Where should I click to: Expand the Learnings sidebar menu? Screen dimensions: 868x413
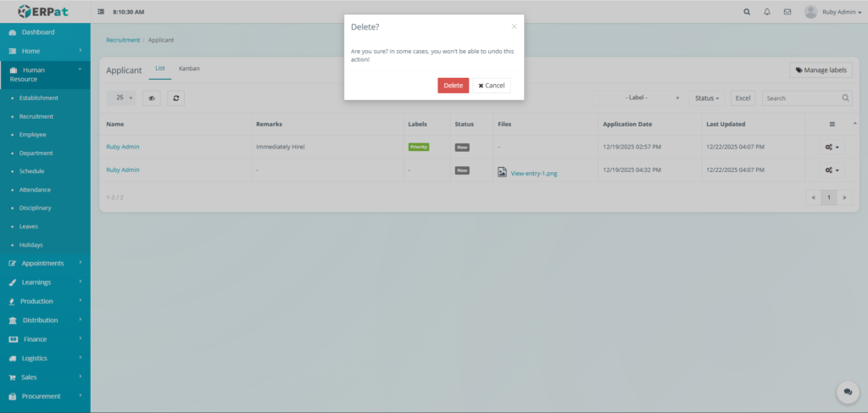click(46, 282)
